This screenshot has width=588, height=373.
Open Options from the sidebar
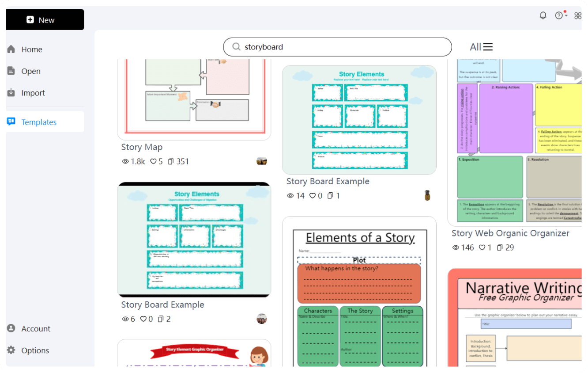[35, 350]
